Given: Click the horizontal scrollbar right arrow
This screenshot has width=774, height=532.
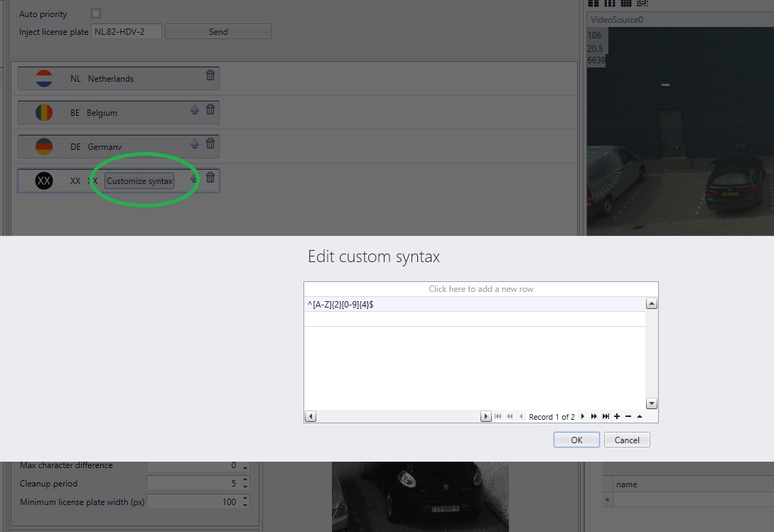Looking at the screenshot, I should (485, 416).
